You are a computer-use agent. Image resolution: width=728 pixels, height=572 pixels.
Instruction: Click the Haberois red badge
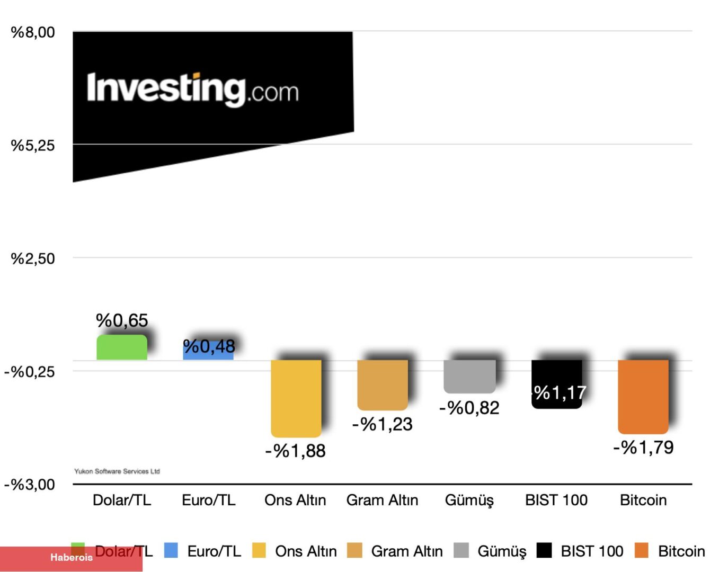71,558
